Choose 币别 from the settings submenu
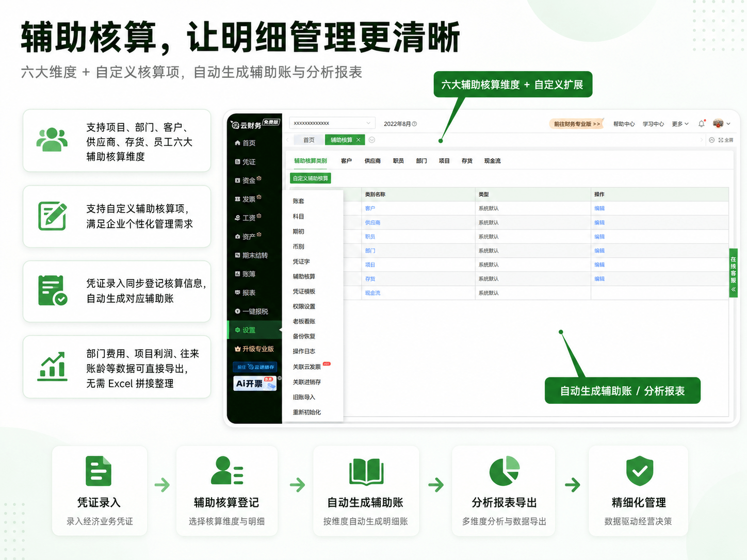747x560 pixels. pos(299,246)
